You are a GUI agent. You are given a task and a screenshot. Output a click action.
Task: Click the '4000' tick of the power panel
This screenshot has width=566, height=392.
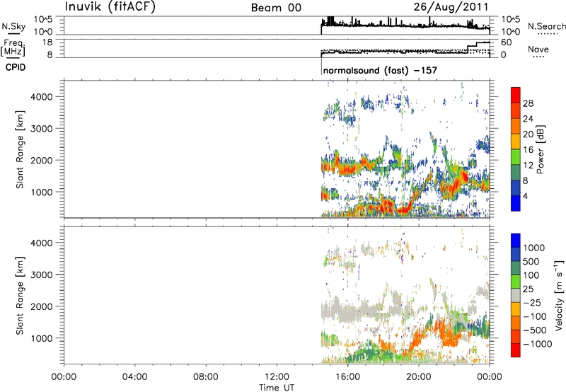pos(42,97)
